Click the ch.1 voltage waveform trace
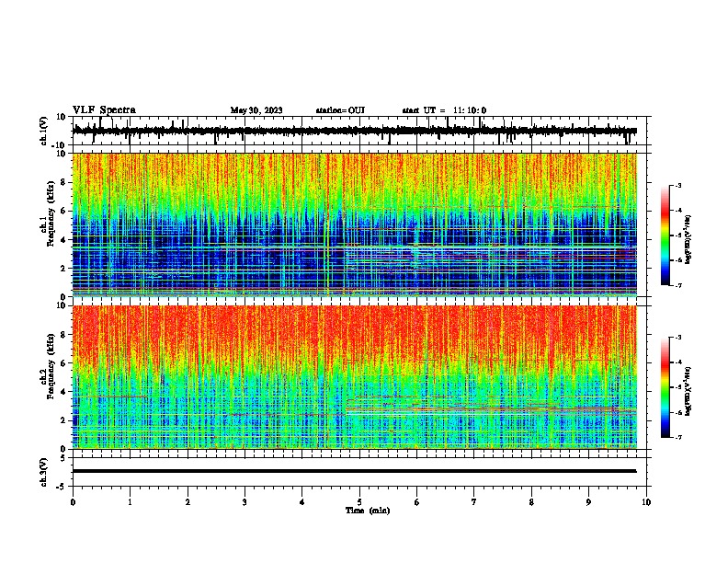The width and height of the screenshot is (728, 563). tap(355, 131)
